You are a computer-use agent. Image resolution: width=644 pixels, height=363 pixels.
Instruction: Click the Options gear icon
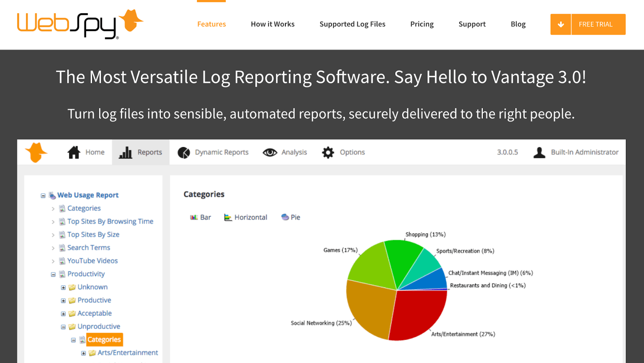[328, 152]
